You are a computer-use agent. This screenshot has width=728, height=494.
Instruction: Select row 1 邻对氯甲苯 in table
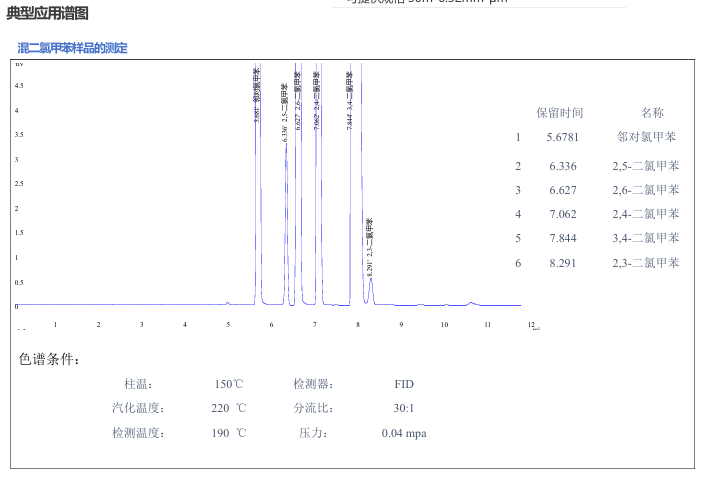(x=647, y=137)
